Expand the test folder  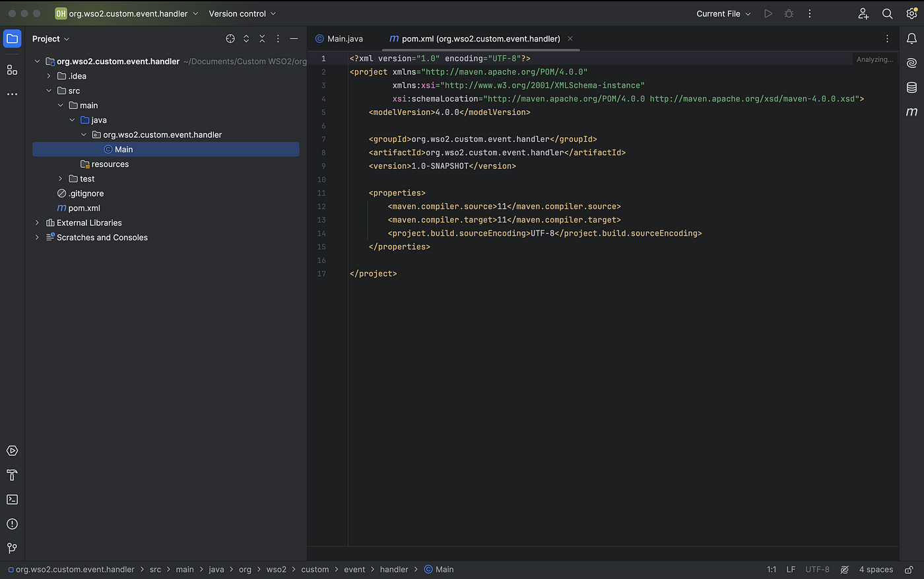61,179
